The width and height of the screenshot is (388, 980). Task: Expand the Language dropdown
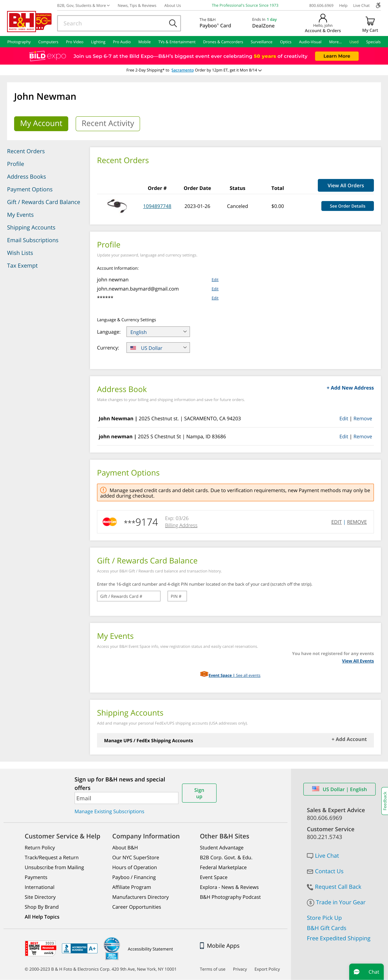tap(158, 332)
